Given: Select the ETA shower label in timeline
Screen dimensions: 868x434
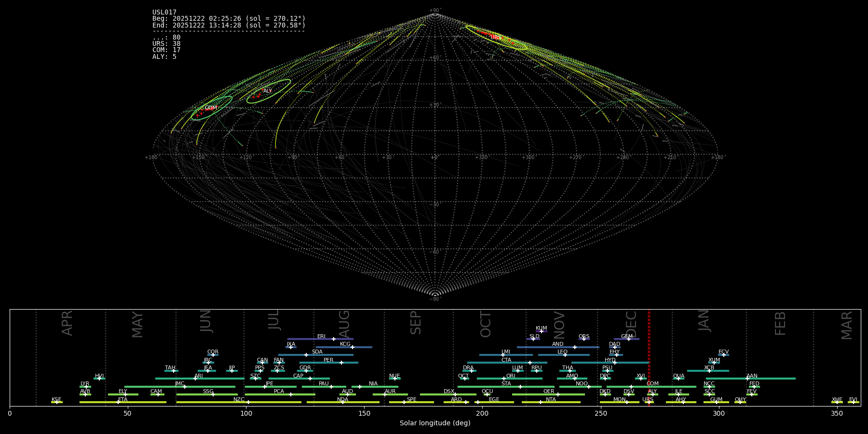Looking at the screenshot, I should (123, 400).
